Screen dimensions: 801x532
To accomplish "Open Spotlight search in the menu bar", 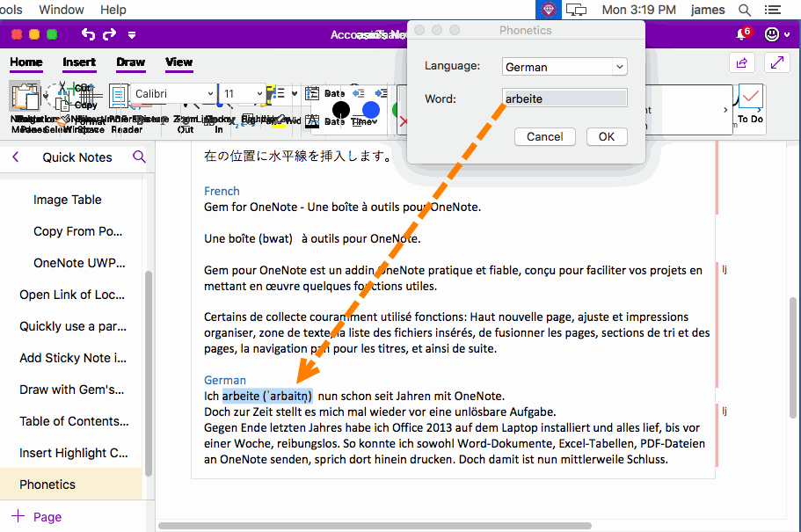I will click(x=745, y=10).
